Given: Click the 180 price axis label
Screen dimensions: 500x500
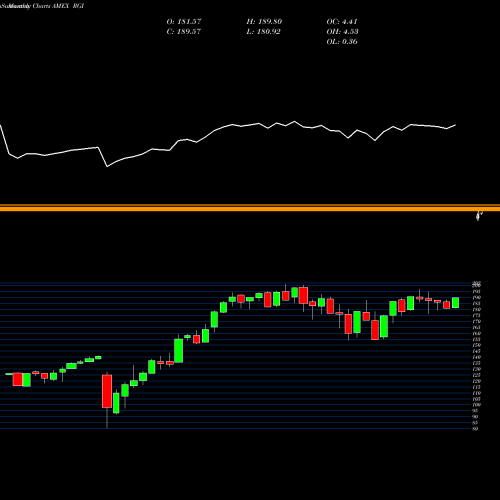Looking at the screenshot, I should pyautogui.click(x=476, y=310).
